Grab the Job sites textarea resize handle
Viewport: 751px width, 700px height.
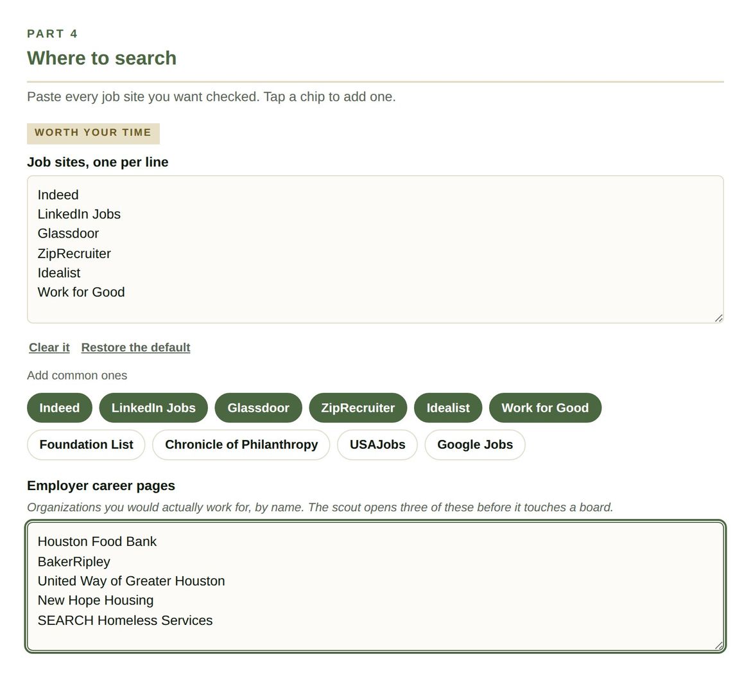coord(718,318)
